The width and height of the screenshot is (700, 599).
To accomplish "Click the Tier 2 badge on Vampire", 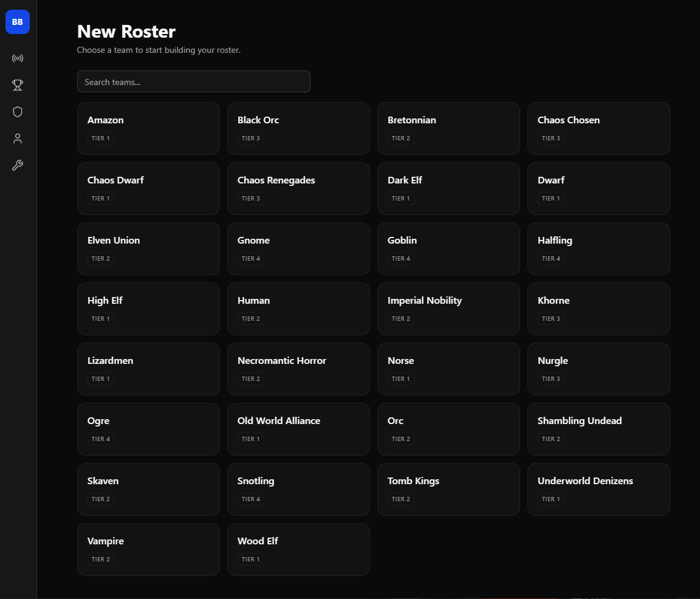I will coord(101,560).
